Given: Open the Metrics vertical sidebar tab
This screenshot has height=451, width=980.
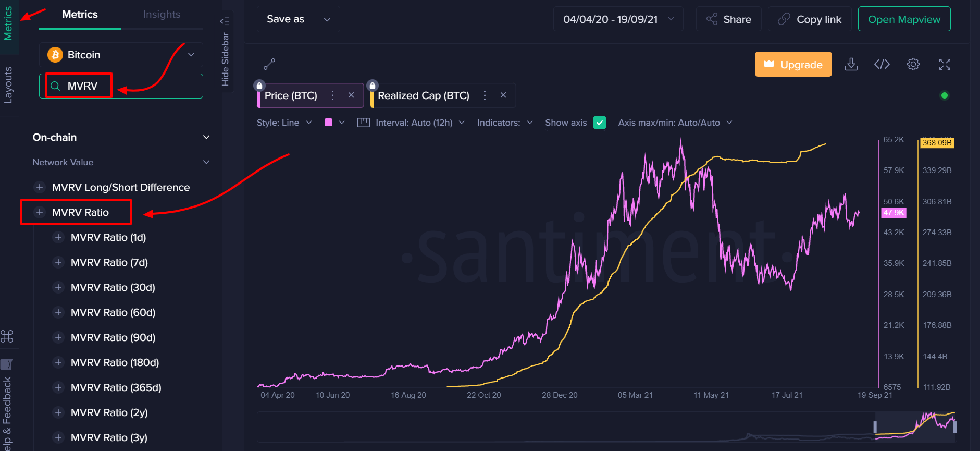Looking at the screenshot, I should tap(8, 23).
